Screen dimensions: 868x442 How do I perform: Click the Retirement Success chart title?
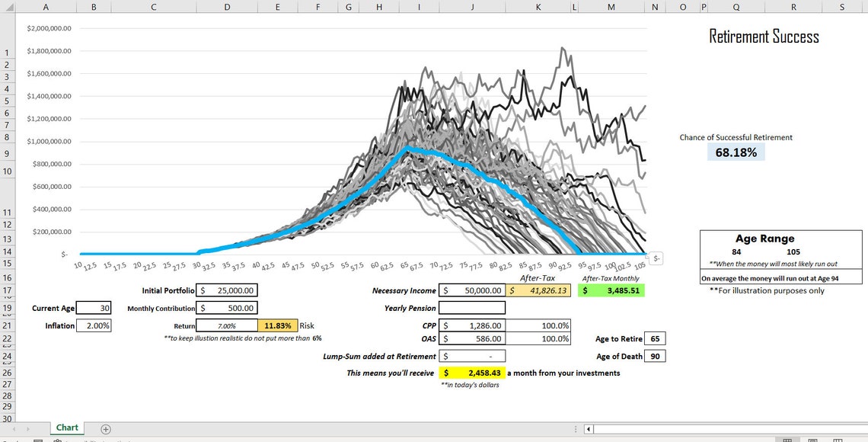point(764,36)
